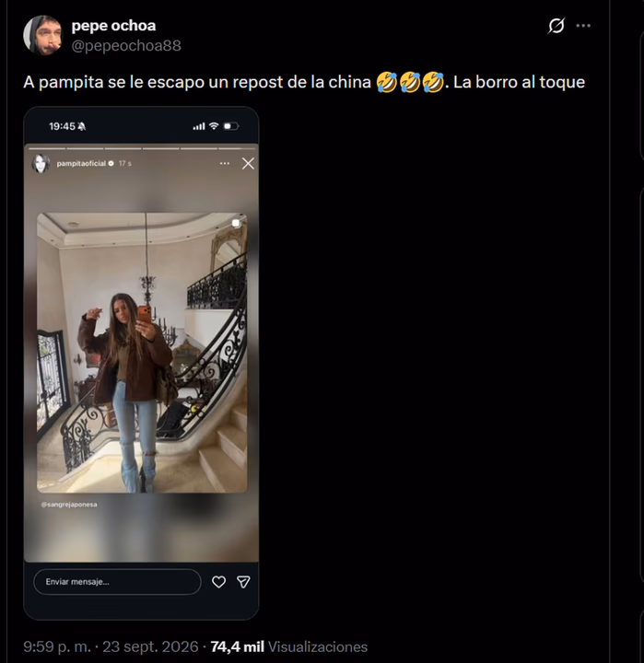Click the carousel indicator on reposted photo
644x663 pixels.
click(x=236, y=223)
